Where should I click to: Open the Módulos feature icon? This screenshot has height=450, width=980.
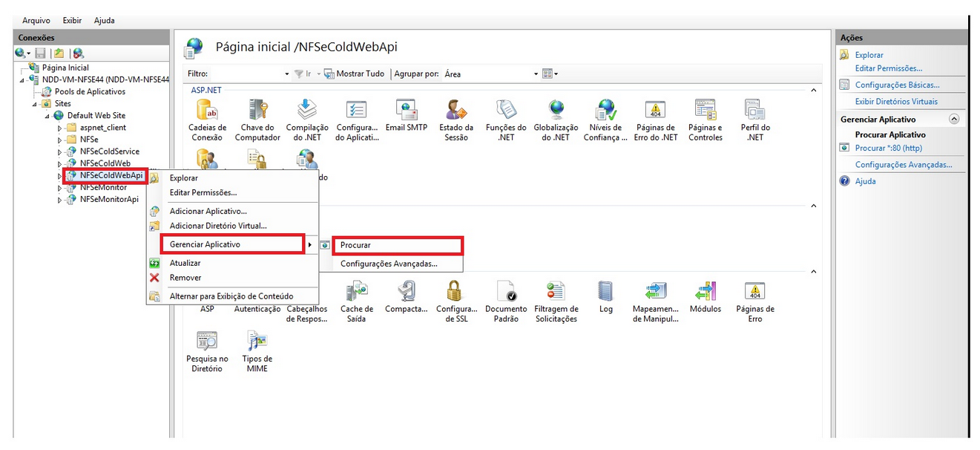point(705,293)
